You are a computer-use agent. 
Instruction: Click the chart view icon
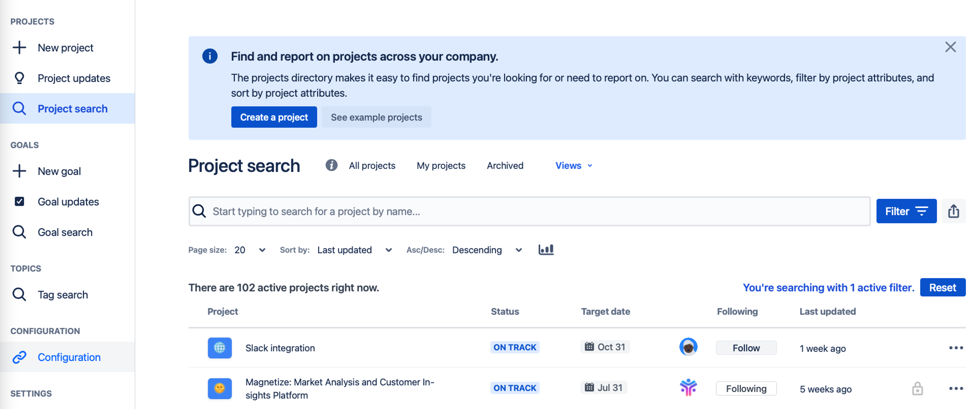(546, 250)
